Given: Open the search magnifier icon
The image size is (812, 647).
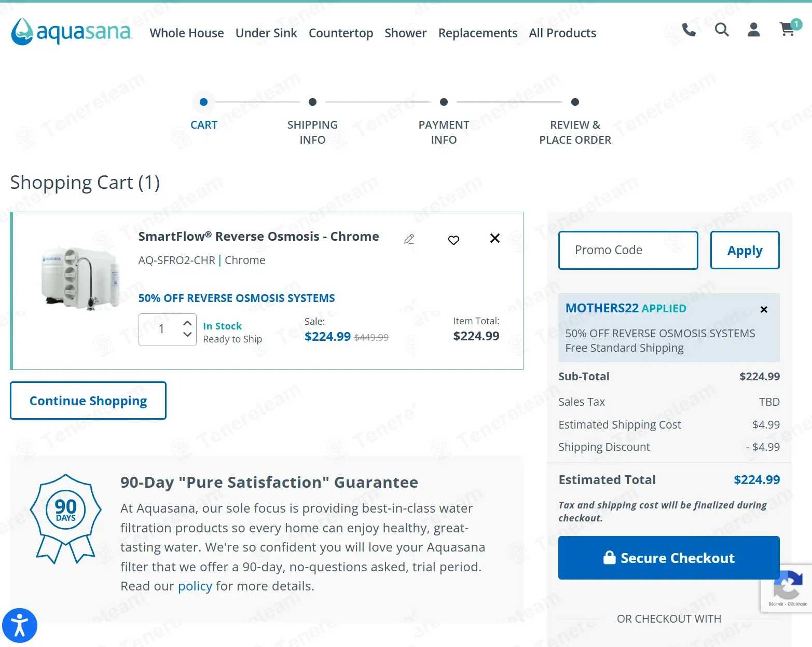Looking at the screenshot, I should click(722, 30).
